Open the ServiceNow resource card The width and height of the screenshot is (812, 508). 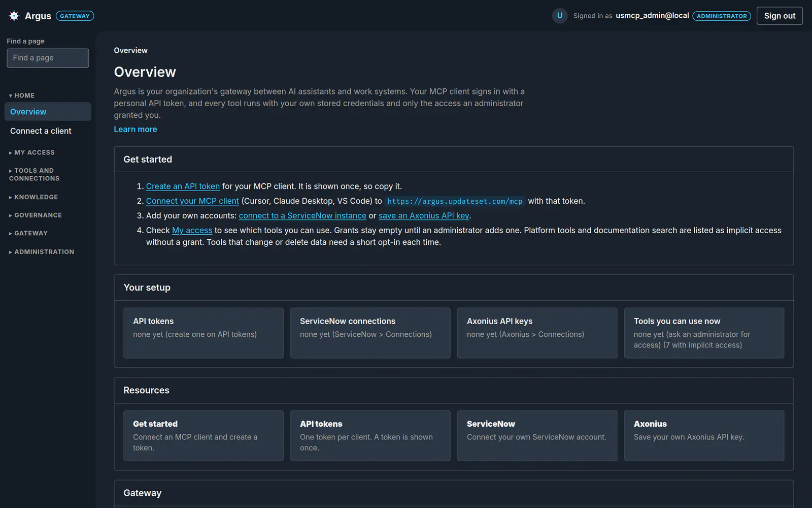coord(537,436)
